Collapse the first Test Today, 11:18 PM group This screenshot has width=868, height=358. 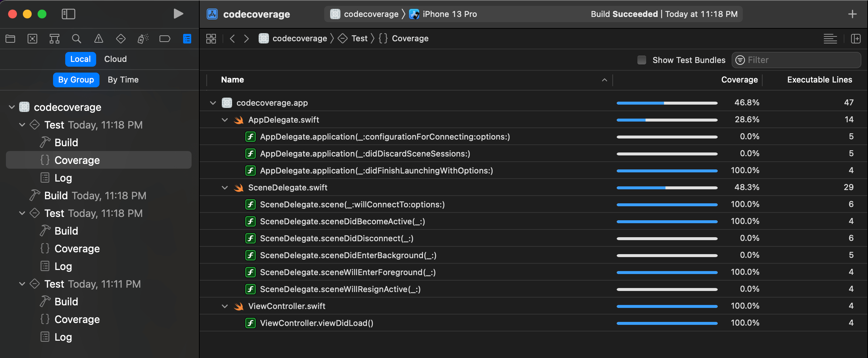pos(22,125)
